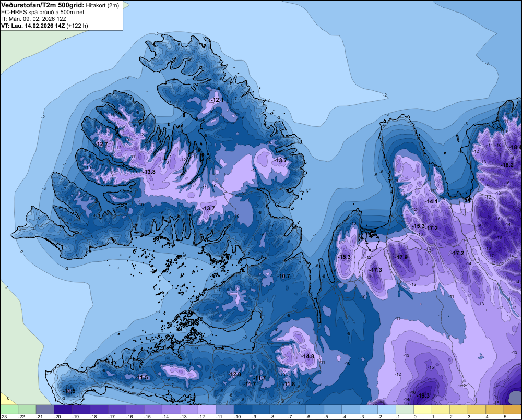522x420 pixels.
Task: Click the -11.8 temperature value on the map
Action: (289, 384)
